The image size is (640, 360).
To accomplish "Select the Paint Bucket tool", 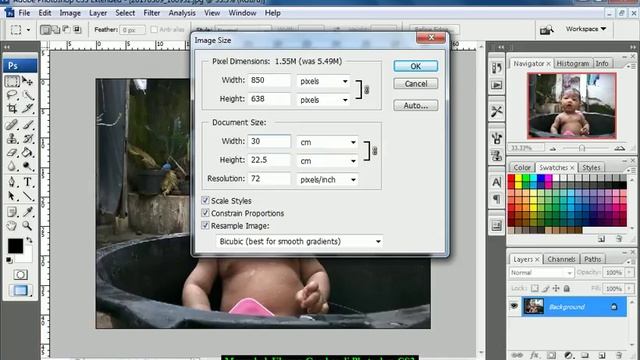I will click(x=27, y=153).
